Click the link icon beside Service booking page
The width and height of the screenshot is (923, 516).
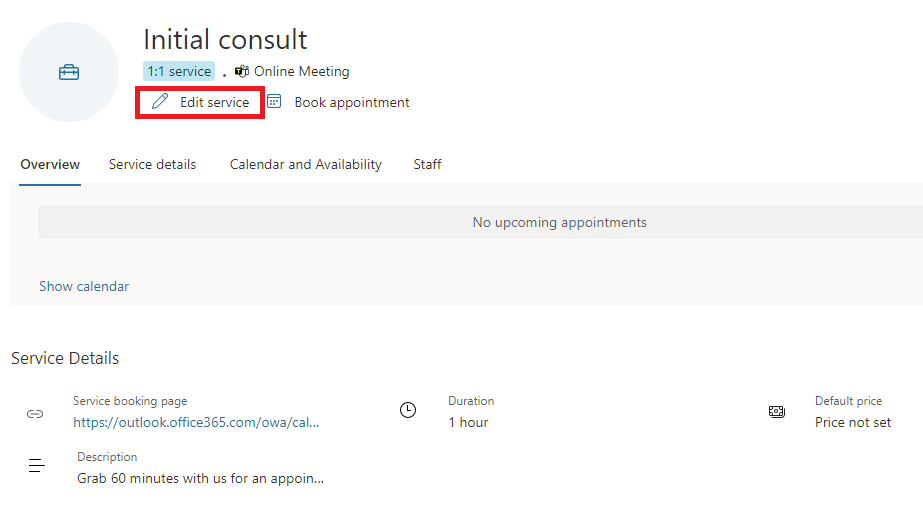(35, 414)
